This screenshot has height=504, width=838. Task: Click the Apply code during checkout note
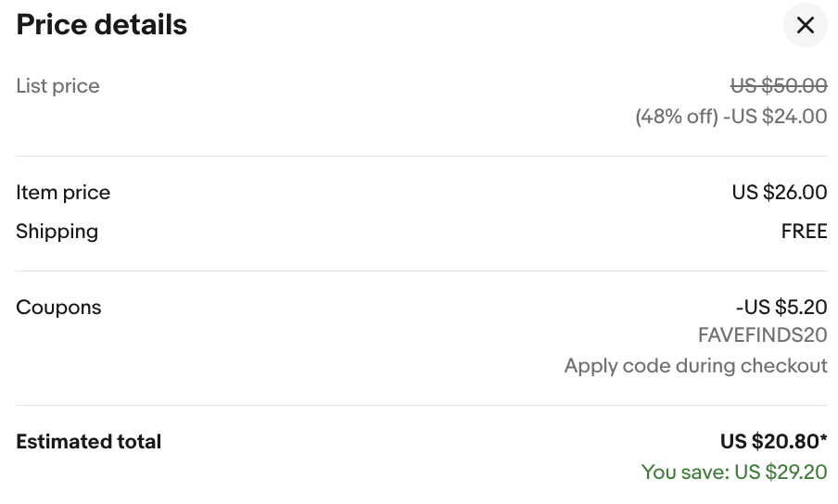coord(695,366)
